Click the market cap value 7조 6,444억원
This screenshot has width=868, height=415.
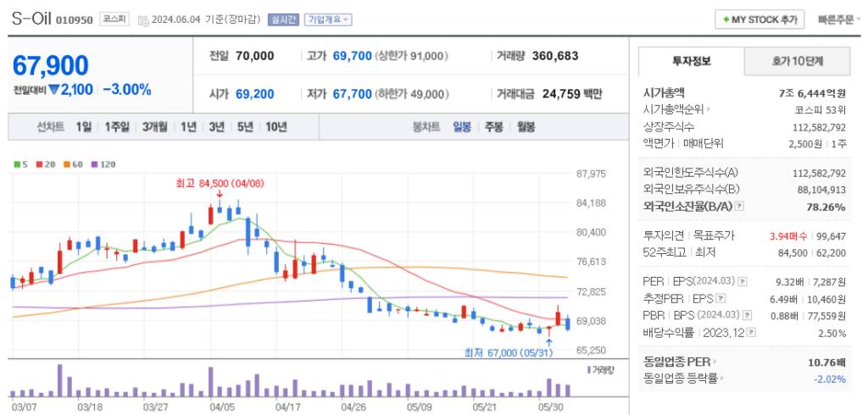(x=812, y=93)
